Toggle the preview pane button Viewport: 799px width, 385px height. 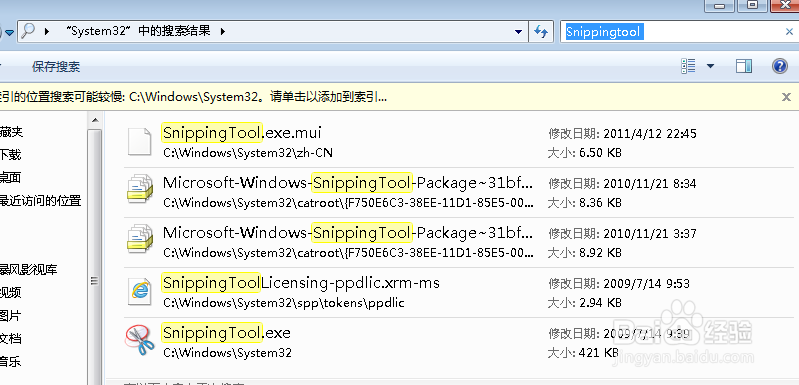(743, 66)
